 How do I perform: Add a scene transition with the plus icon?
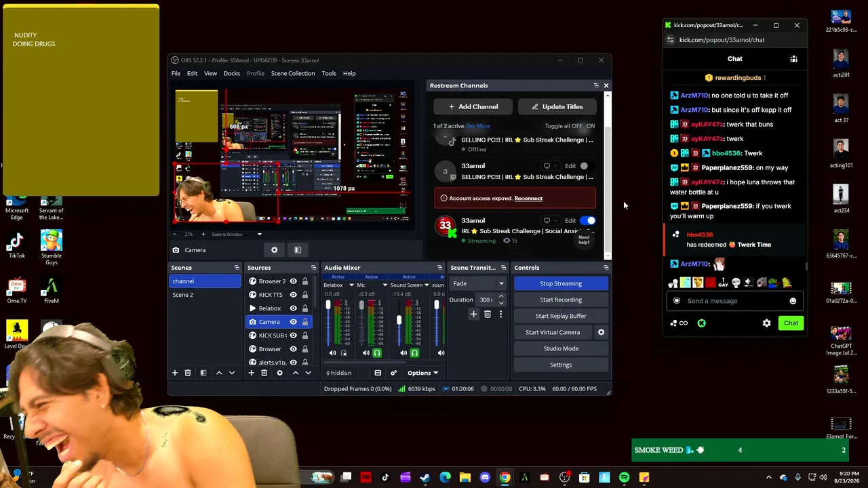pos(473,314)
